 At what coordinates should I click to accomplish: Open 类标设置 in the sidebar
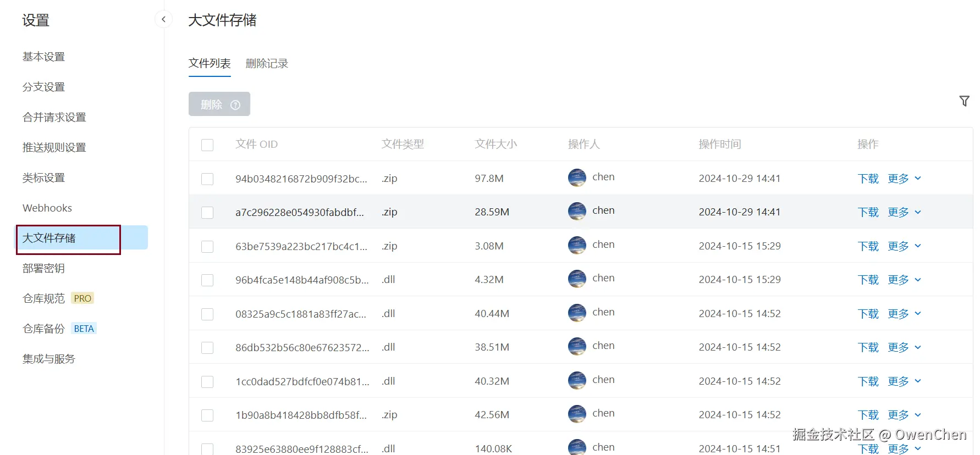43,177
